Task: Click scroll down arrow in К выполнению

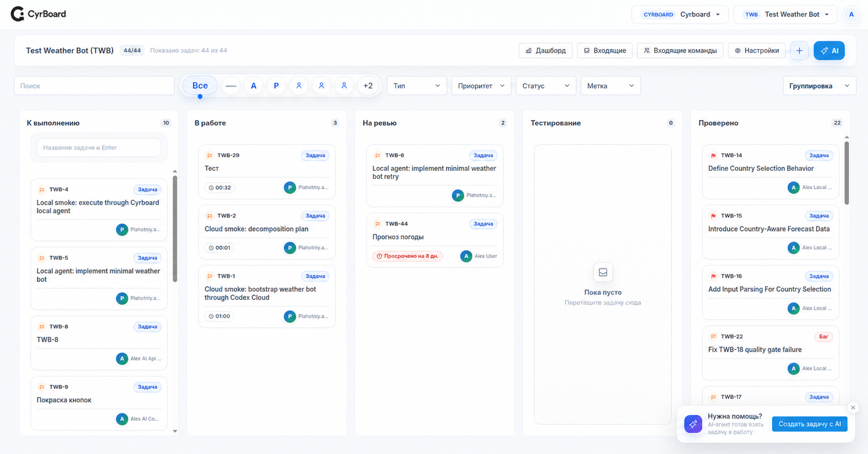Action: point(175,431)
